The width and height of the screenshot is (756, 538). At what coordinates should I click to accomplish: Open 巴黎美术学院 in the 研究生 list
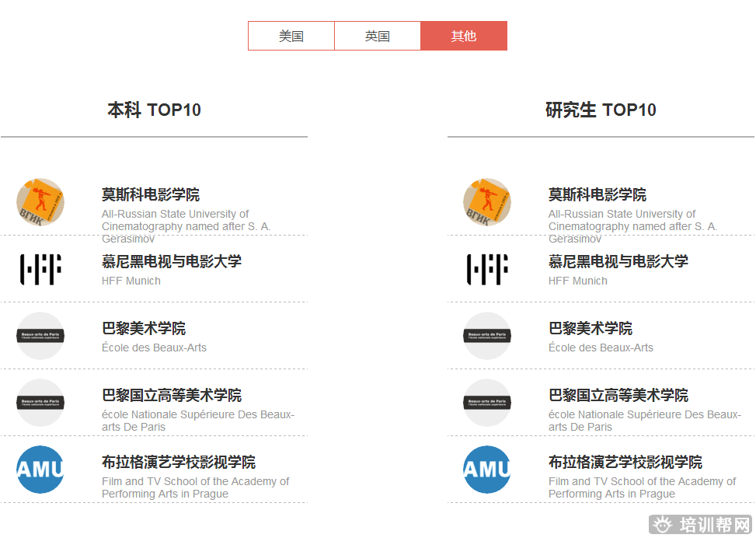tap(591, 328)
